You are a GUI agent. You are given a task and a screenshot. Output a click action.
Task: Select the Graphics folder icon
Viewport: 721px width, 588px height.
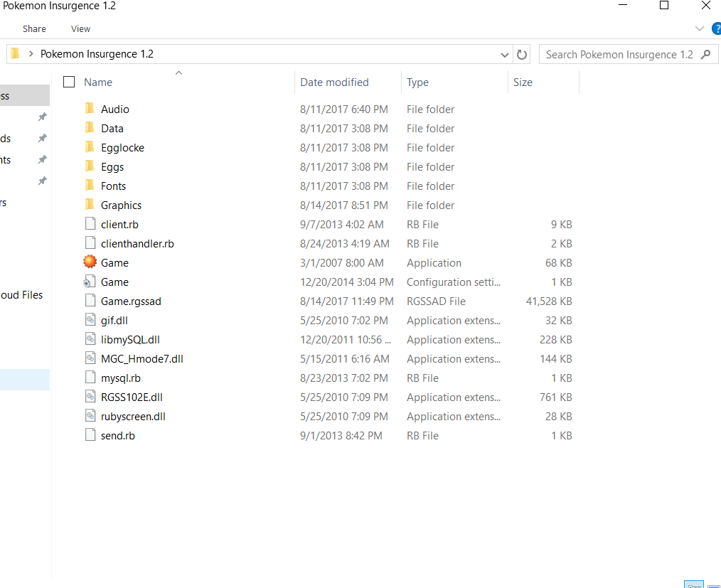coord(90,205)
